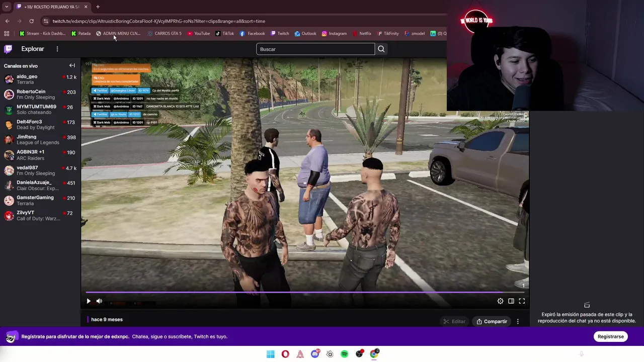
Task: Open the aldo_geo live channel
Action: tap(40, 79)
